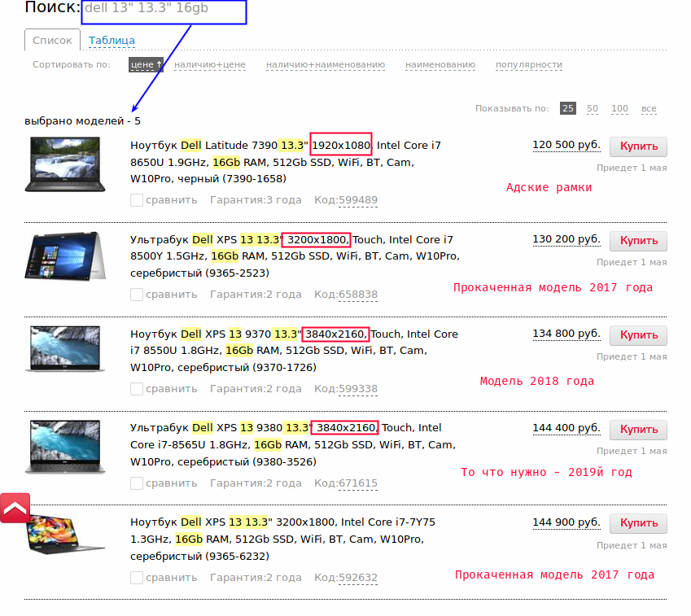This screenshot has height=616, width=691.
Task: Show all items on page
Action: tap(649, 108)
